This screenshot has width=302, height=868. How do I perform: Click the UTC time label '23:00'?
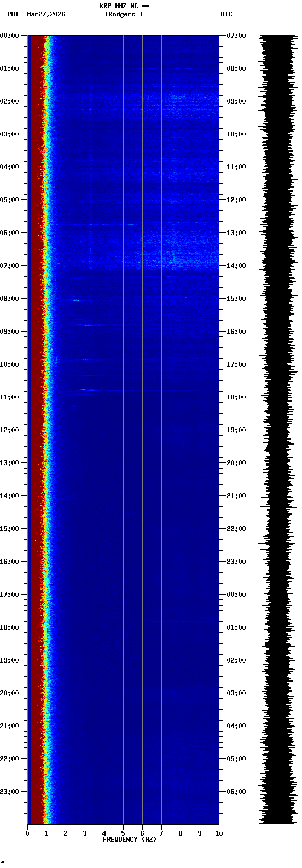point(236,562)
